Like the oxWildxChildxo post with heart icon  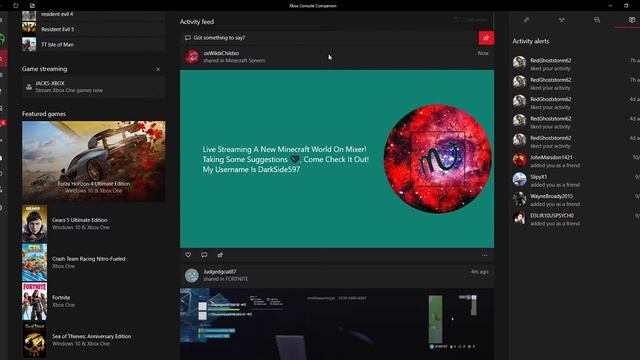(188, 255)
